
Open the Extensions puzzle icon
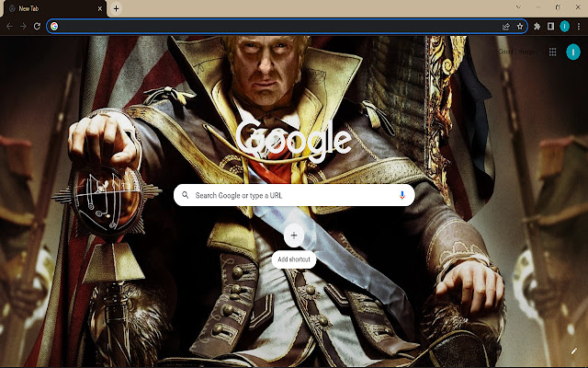click(x=537, y=27)
